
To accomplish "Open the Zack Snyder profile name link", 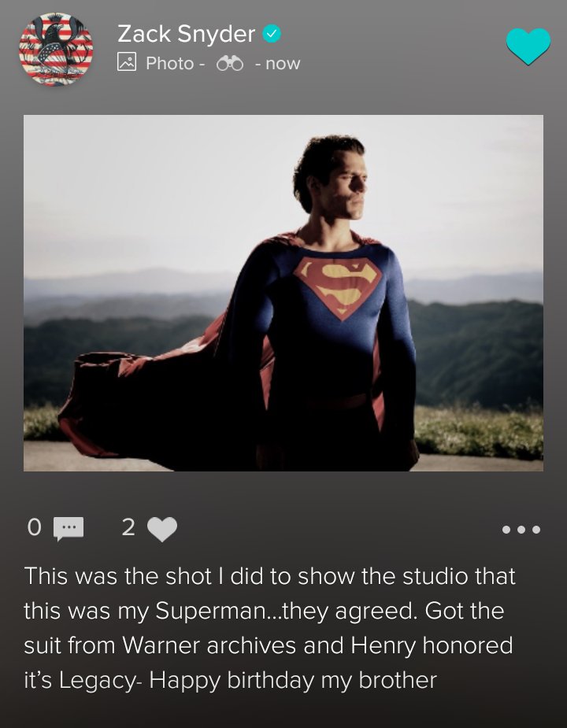I will tap(187, 34).
